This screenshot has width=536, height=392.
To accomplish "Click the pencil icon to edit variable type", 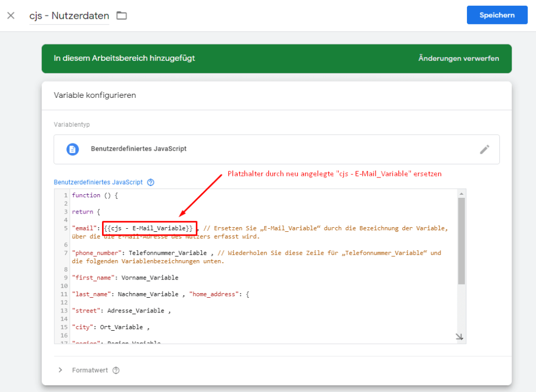I will 484,149.
